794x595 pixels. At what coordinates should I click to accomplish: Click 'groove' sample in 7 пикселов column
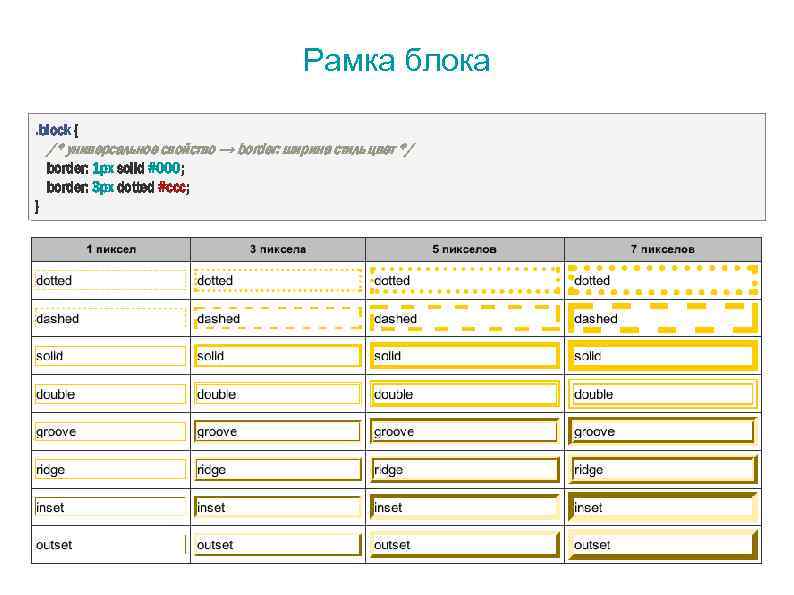(x=663, y=431)
